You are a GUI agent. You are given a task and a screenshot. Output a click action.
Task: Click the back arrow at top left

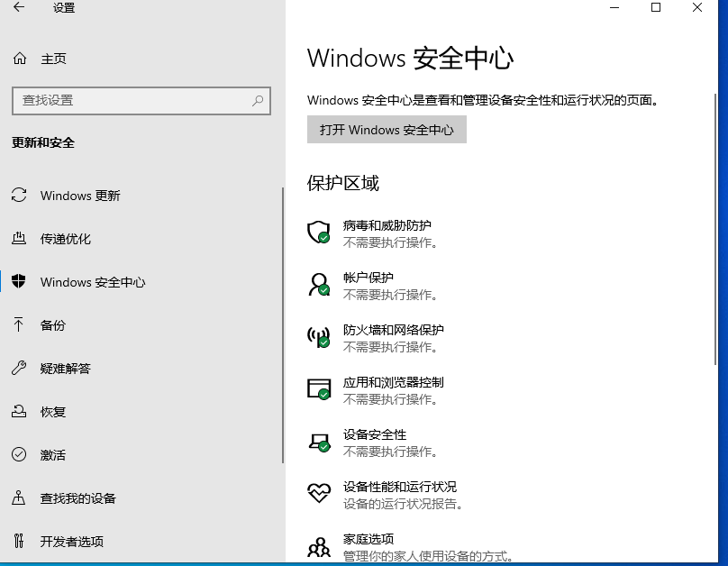coord(18,7)
